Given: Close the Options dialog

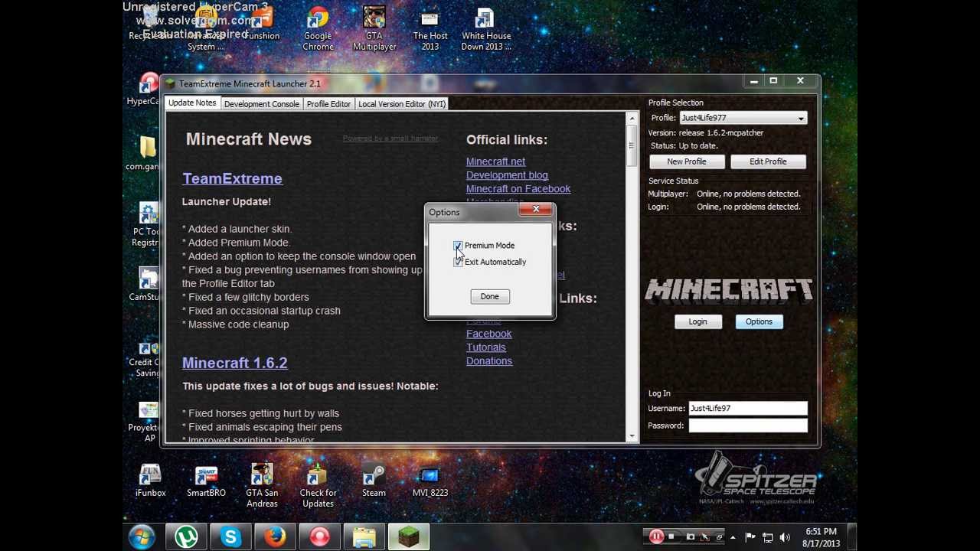Looking at the screenshot, I should 536,209.
